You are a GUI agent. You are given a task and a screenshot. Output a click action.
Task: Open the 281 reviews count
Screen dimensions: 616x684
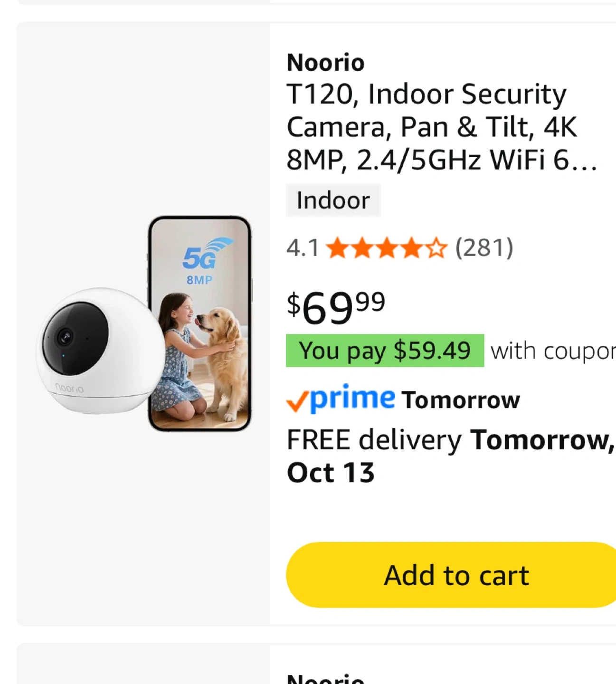point(484,248)
